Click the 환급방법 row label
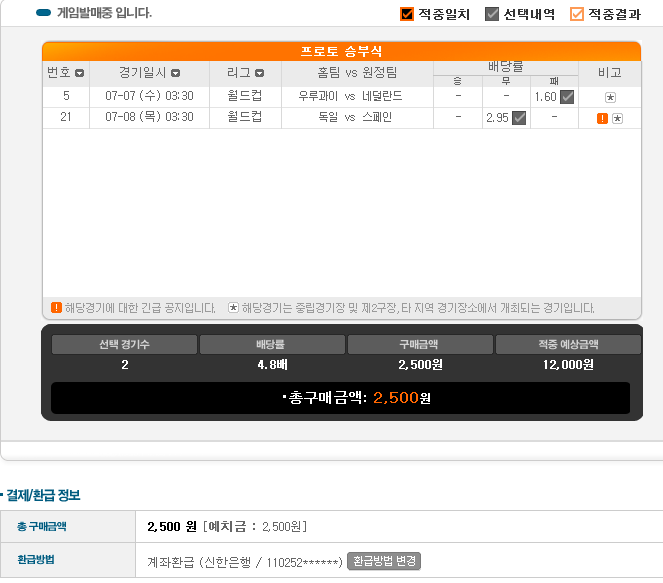The height and width of the screenshot is (583, 663). (x=36, y=560)
